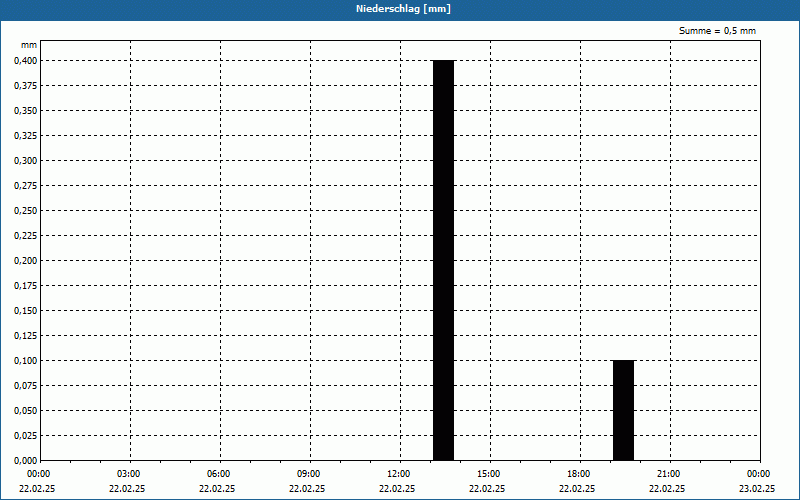Click the 06:00 time axis label
Viewport: 800px width, 500px height.
pos(218,474)
